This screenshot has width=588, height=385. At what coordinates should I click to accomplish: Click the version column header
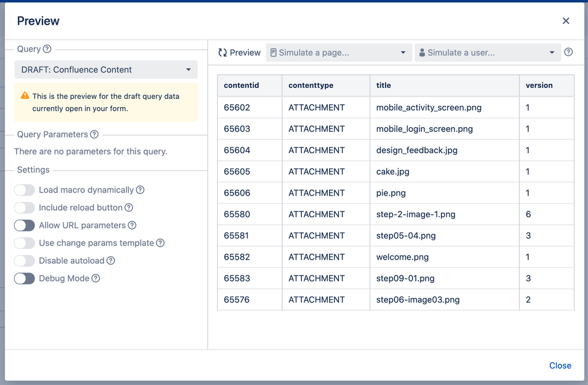pos(547,85)
